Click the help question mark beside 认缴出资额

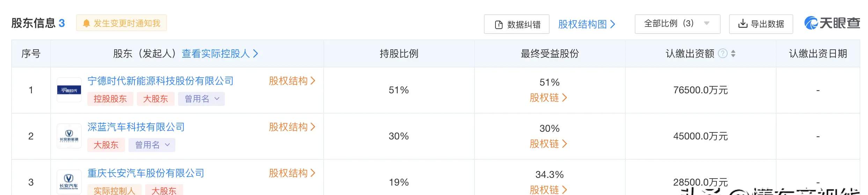coord(723,53)
